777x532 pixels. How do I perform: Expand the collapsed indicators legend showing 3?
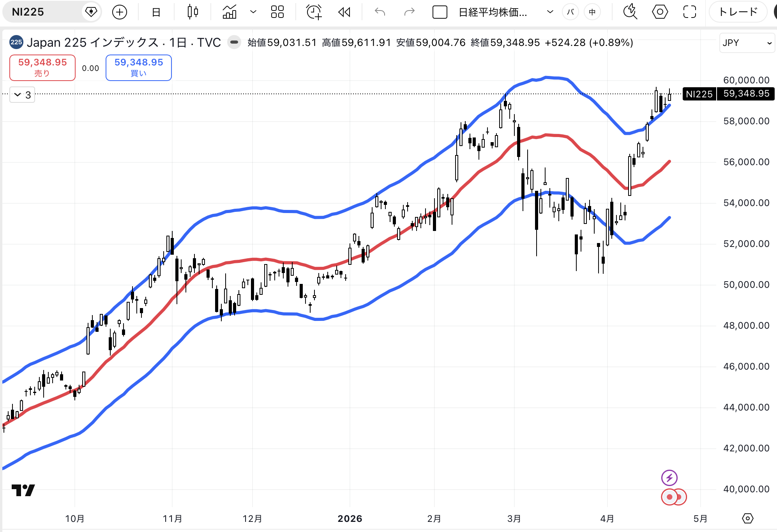click(22, 95)
